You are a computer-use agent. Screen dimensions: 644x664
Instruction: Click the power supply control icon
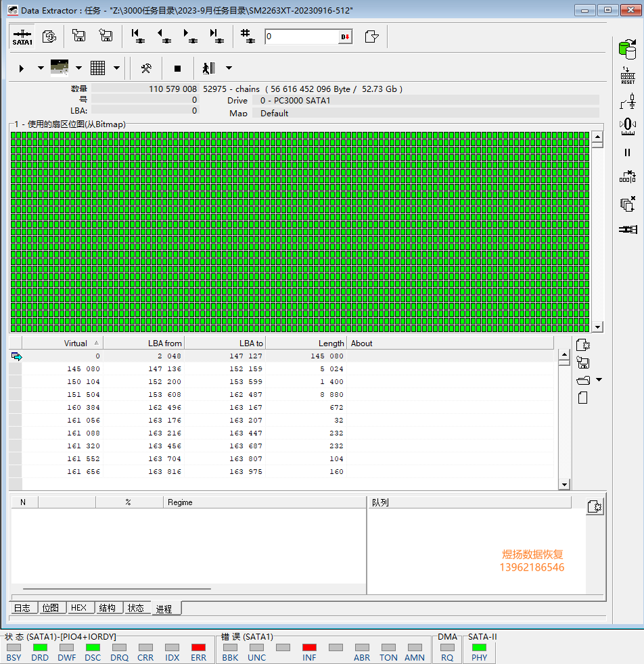pos(628,101)
